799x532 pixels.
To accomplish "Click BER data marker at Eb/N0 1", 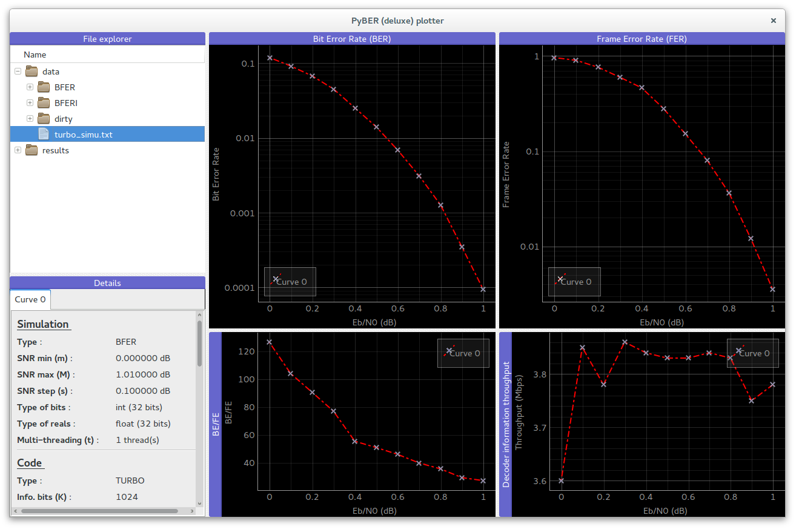I will click(x=483, y=289).
